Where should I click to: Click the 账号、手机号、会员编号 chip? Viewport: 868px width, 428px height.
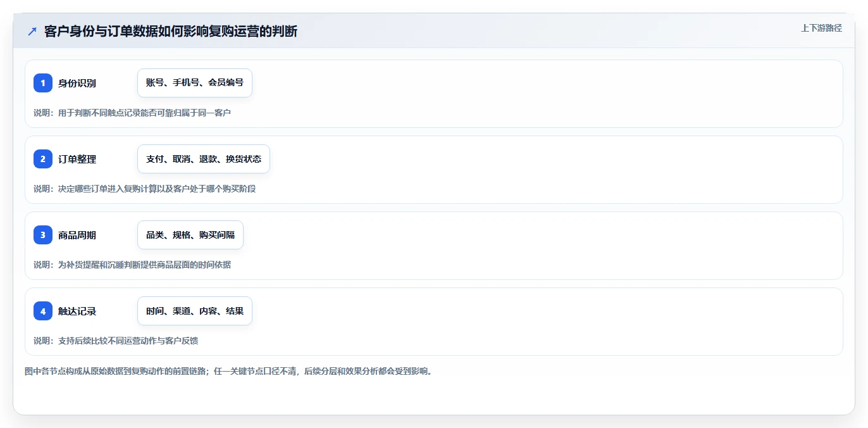[195, 83]
